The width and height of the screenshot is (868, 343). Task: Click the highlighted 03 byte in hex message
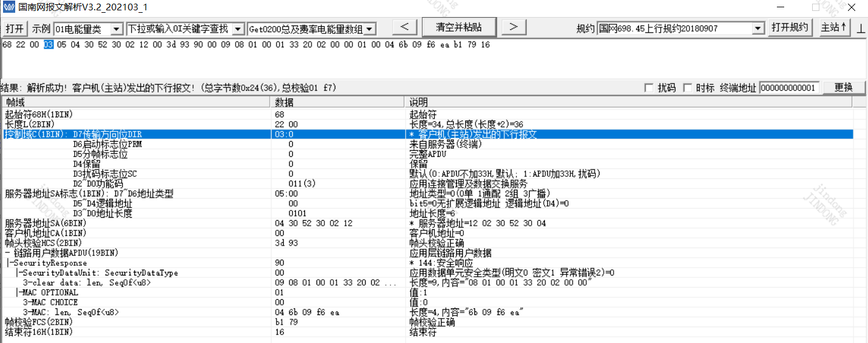tap(49, 45)
